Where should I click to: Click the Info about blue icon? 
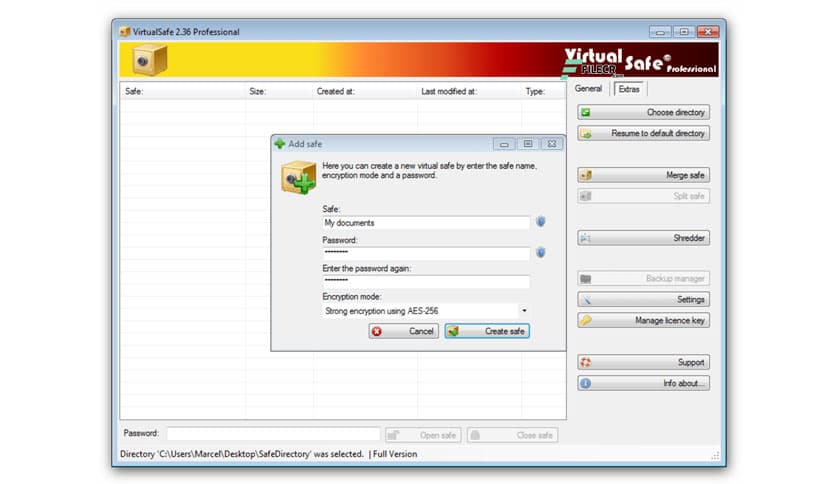(586, 383)
